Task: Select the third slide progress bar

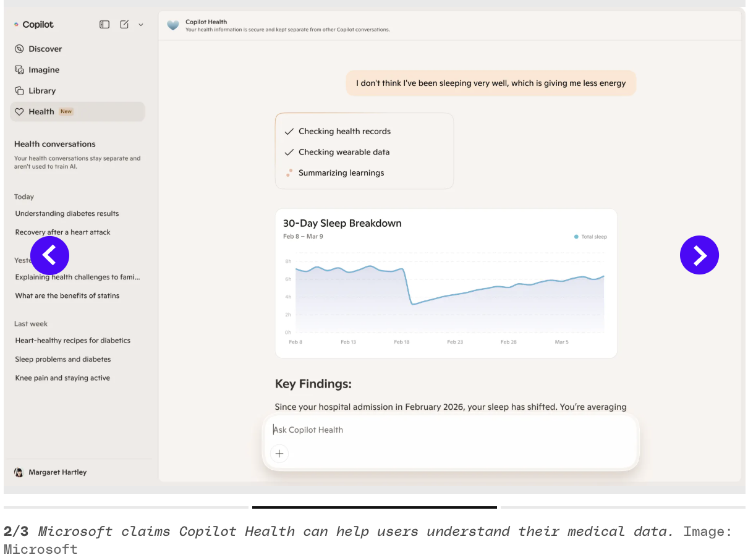Action: pos(623,507)
